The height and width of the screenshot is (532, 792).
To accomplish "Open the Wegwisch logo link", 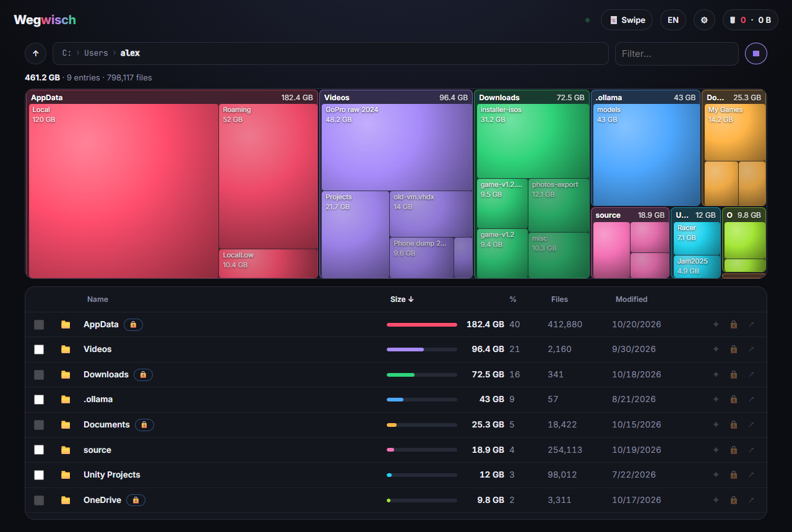I will (x=45, y=20).
